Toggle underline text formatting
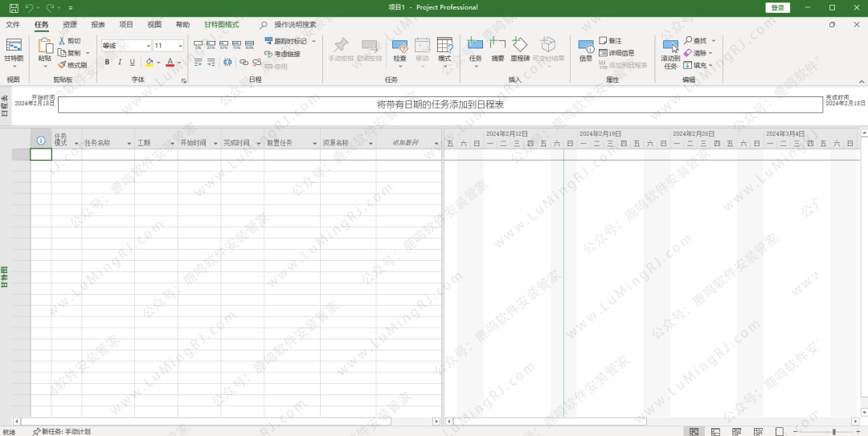The height and width of the screenshot is (436, 868). click(133, 62)
